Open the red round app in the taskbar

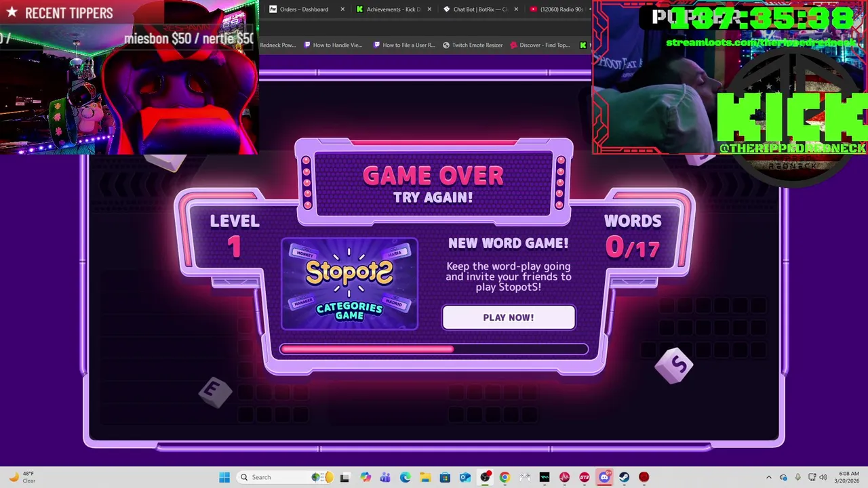tap(644, 477)
